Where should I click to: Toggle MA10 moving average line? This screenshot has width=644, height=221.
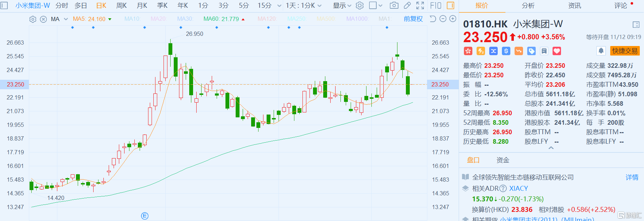click(132, 19)
